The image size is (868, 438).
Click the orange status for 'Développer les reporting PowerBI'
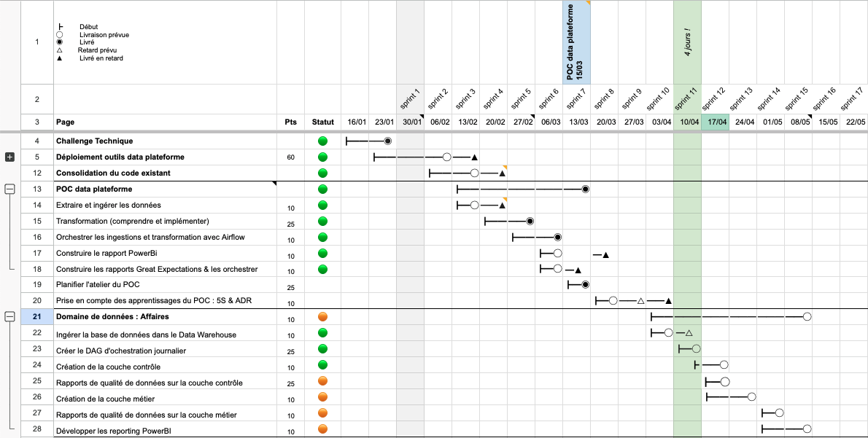click(x=322, y=430)
